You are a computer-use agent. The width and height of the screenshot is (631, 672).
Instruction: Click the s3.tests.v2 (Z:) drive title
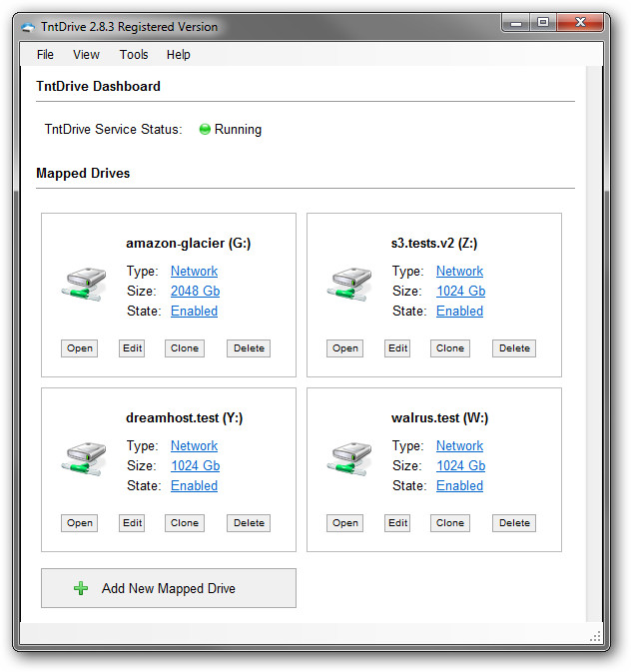point(433,243)
